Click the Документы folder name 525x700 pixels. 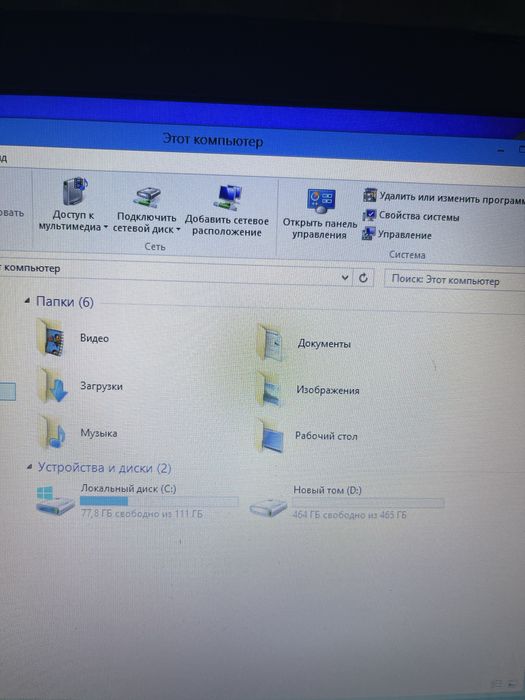click(x=324, y=344)
